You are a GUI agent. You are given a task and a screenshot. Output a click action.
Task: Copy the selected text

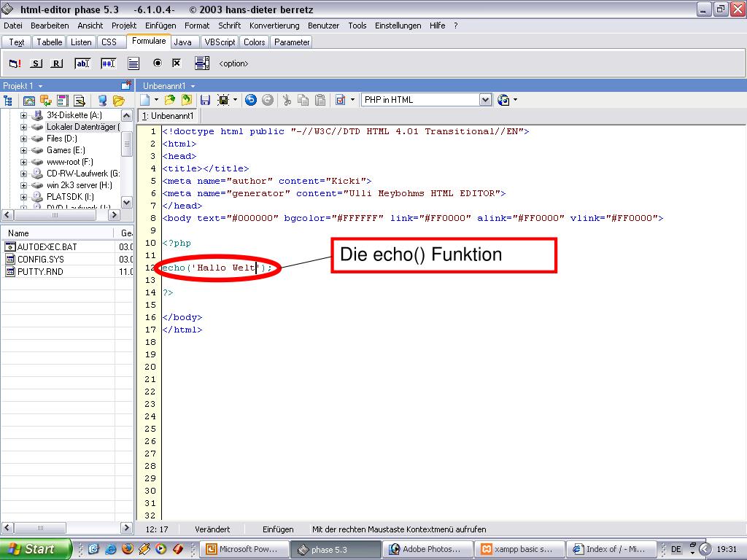(303, 99)
